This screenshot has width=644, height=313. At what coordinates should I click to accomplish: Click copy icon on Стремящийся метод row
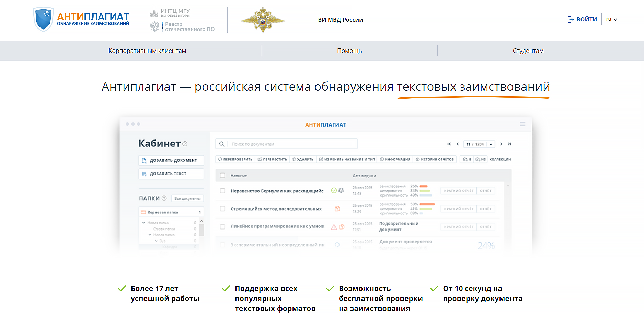(x=337, y=209)
